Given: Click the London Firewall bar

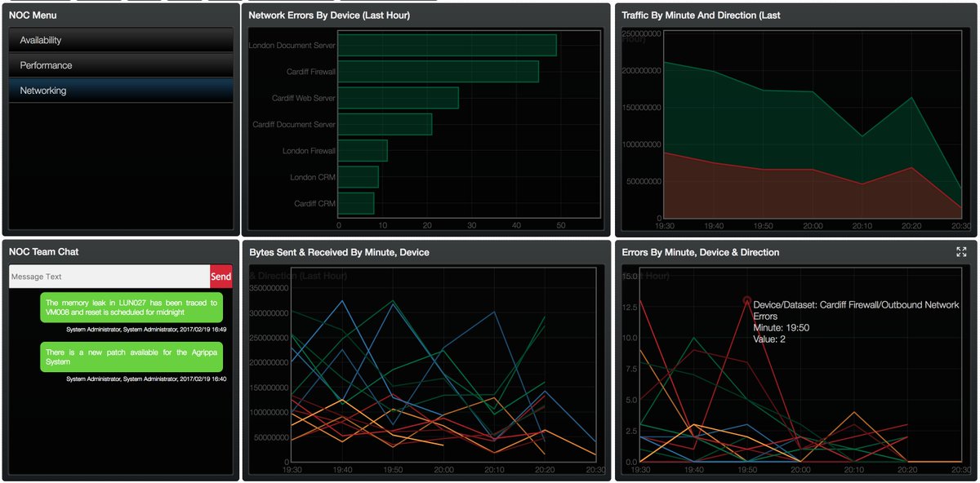Looking at the screenshot, I should coord(363,150).
